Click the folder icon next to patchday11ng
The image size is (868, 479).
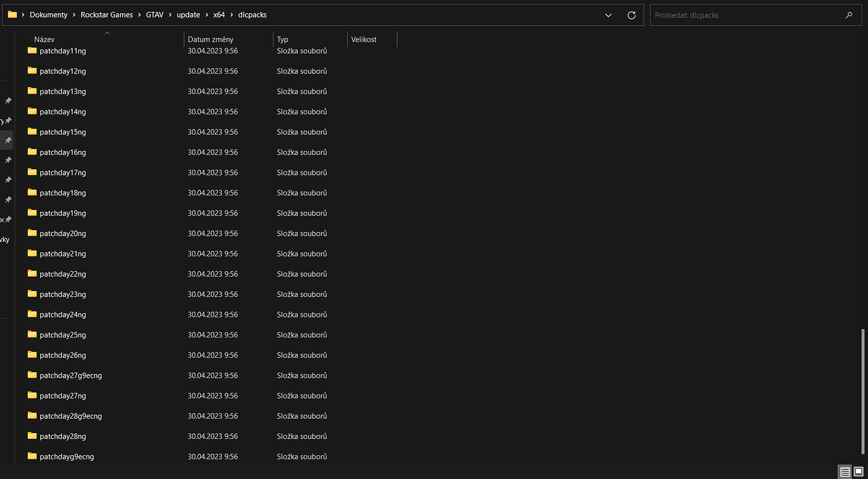coord(31,50)
